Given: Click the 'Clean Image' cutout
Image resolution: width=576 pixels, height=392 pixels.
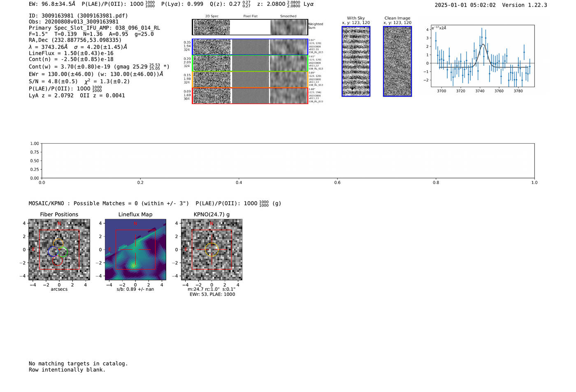Looking at the screenshot, I should (x=397, y=61).
